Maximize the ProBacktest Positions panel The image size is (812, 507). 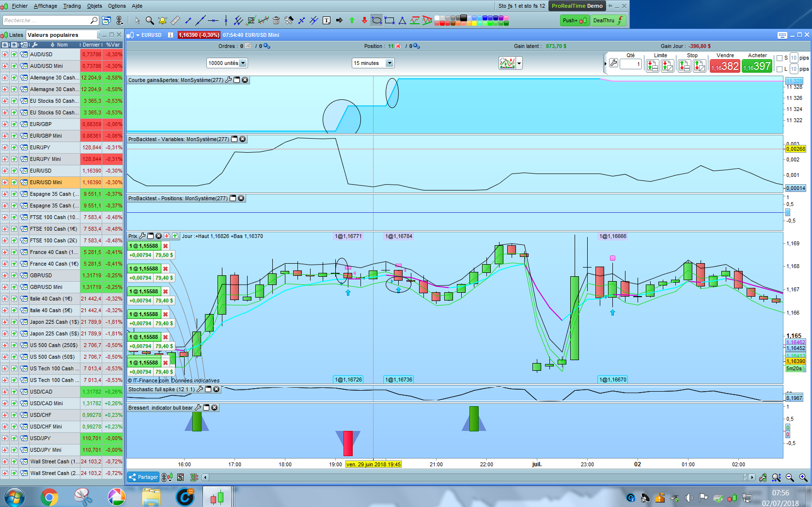(233, 198)
